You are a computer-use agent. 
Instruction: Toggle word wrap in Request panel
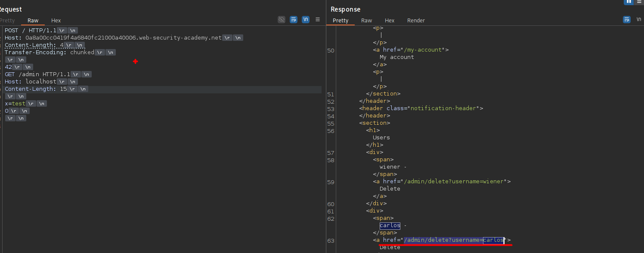(294, 19)
